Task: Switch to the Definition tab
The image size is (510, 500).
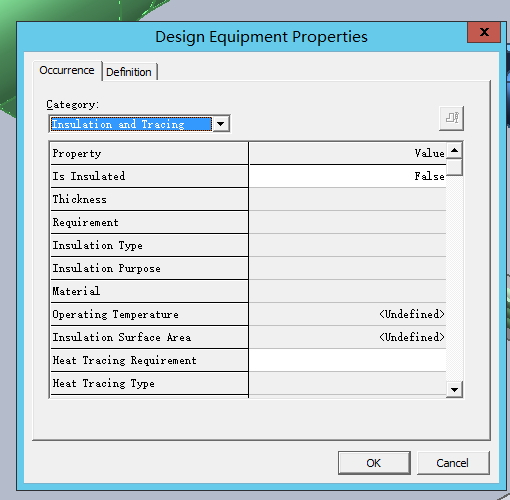Action: click(129, 72)
